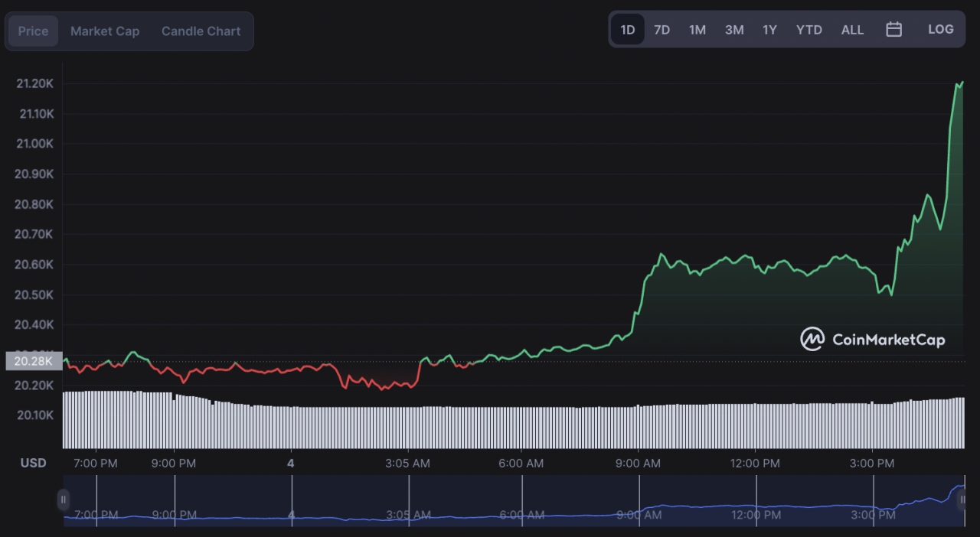
Task: Click the right handle of the minimap selector
Action: point(962,500)
